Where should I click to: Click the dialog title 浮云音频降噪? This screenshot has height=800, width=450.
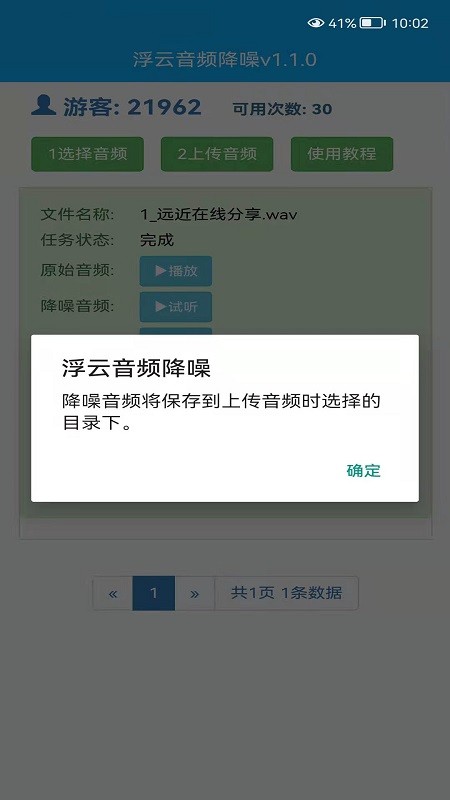point(137,368)
